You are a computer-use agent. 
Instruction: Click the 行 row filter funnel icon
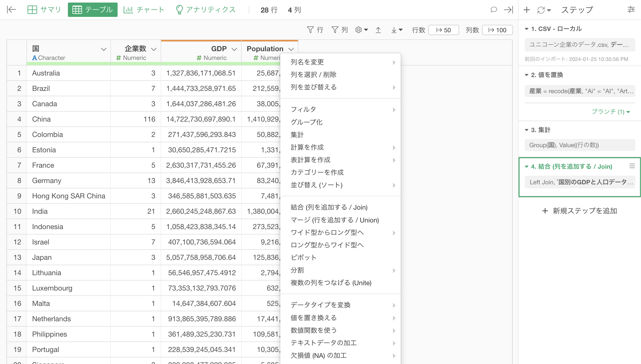[x=310, y=30]
